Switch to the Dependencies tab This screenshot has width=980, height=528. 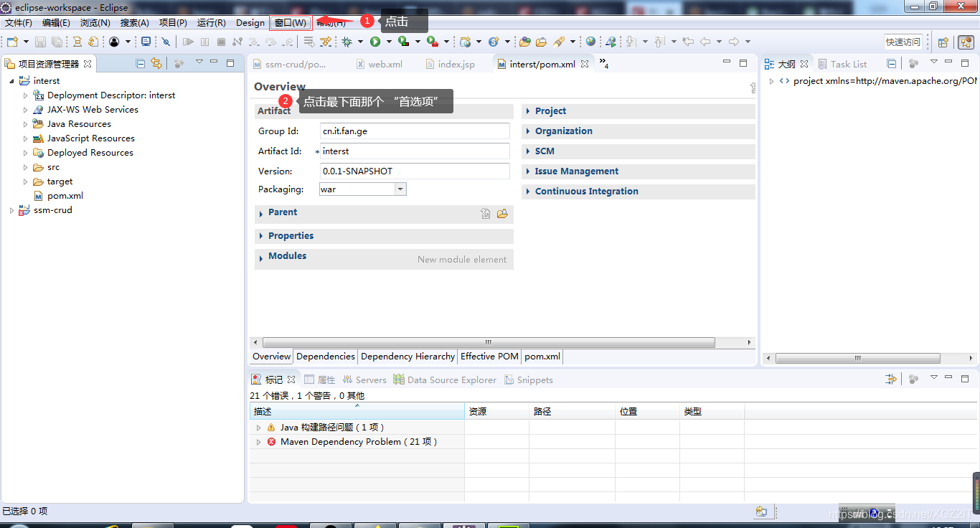(326, 357)
